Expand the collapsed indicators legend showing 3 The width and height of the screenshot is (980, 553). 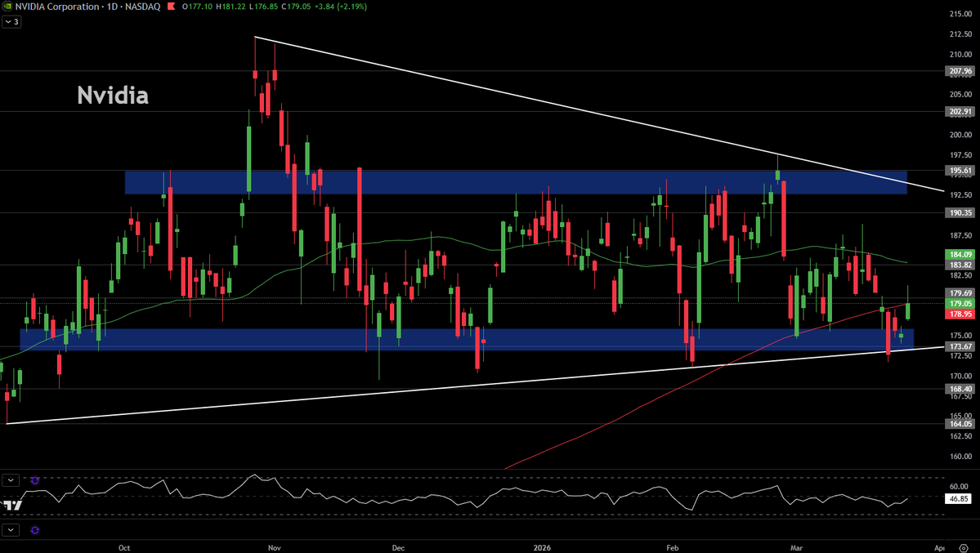(12, 22)
